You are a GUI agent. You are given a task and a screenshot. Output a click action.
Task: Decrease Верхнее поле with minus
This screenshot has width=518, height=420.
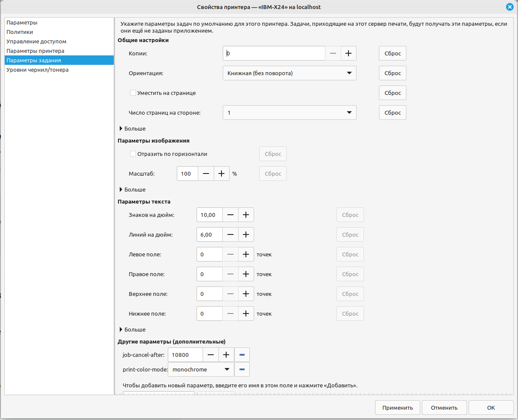pyautogui.click(x=230, y=294)
